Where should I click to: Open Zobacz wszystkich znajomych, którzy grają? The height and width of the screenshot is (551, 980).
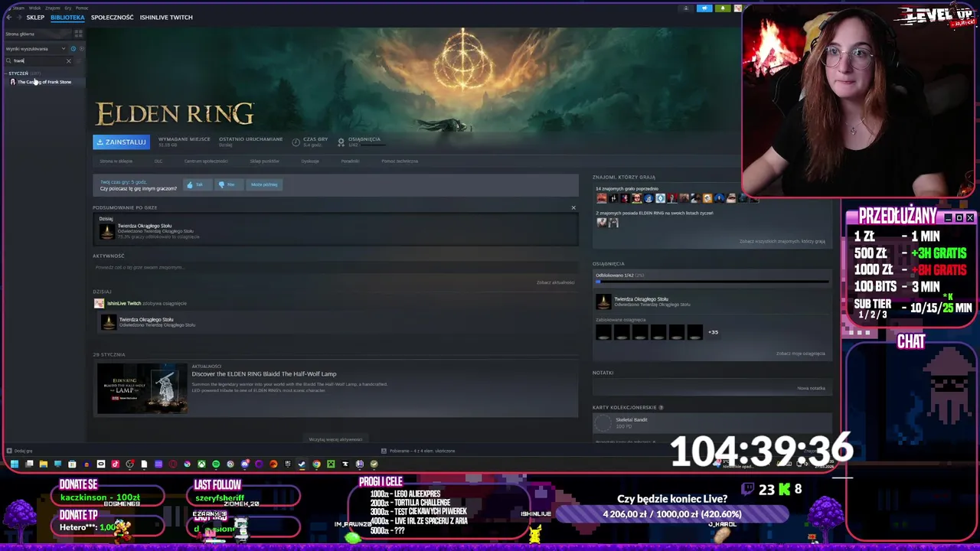tap(782, 241)
